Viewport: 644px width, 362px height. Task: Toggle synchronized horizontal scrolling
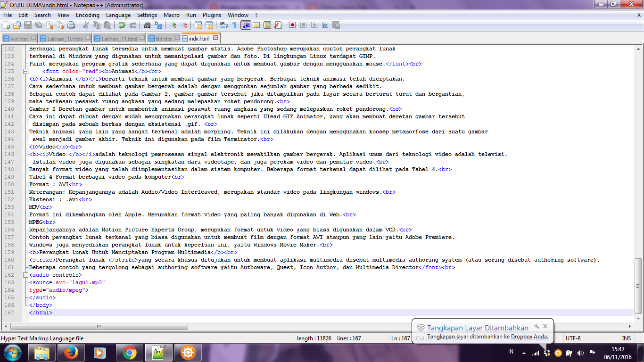(x=209, y=25)
